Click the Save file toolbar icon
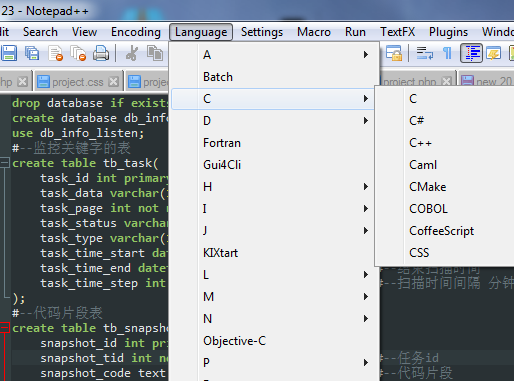Screen dimensions: 514x381 [9, 53]
